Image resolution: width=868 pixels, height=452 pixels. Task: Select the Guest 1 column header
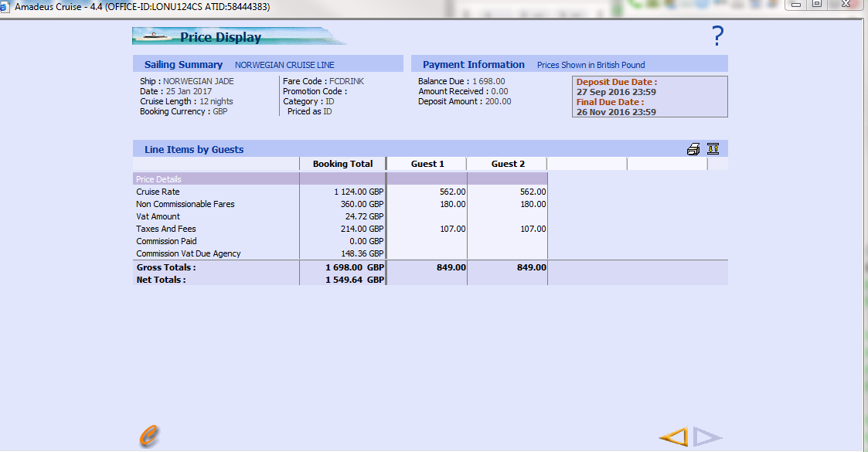point(427,164)
